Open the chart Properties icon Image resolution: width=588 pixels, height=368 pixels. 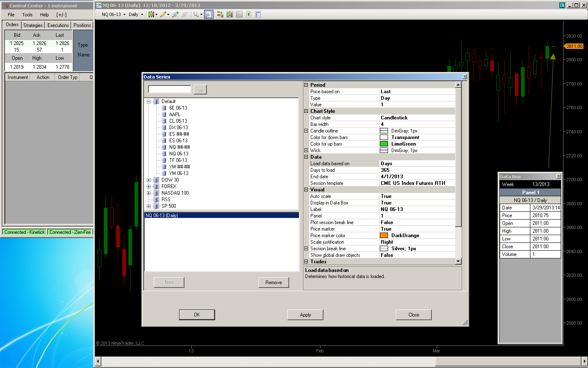click(x=258, y=14)
